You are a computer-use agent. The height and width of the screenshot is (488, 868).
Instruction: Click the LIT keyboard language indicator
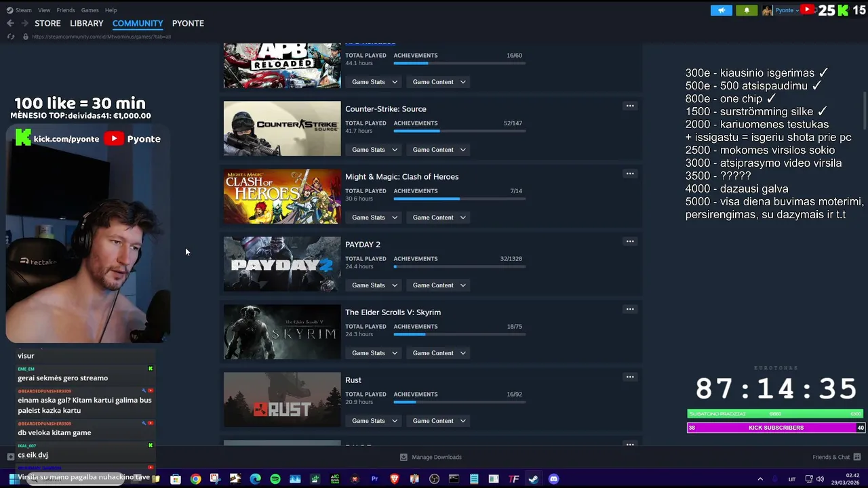791,479
